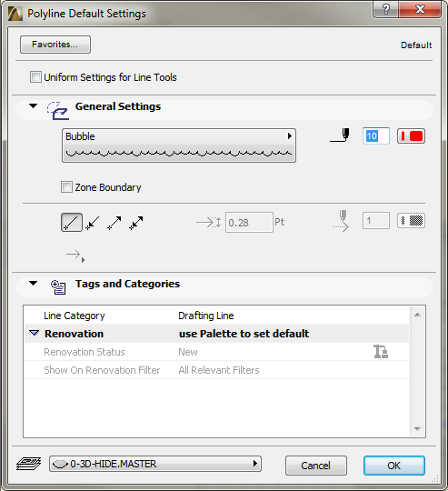448x491 pixels.
Task: Select the no-arrowhead line option
Action: (72, 223)
